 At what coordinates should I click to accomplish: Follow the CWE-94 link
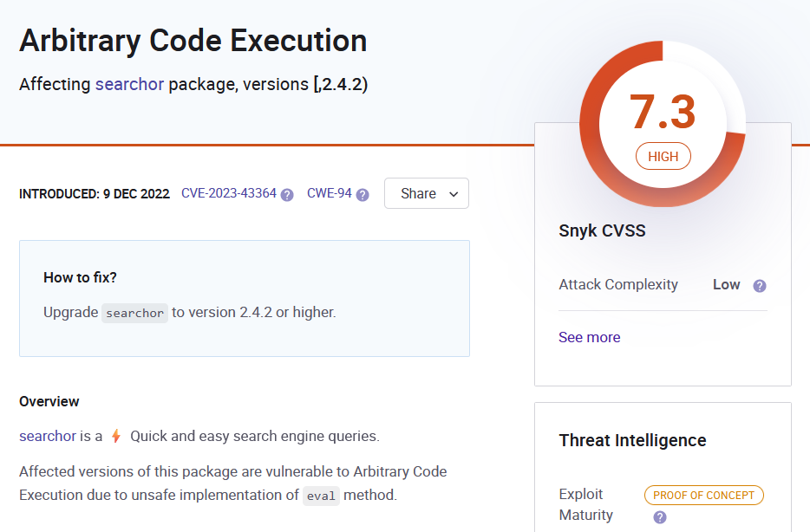[x=329, y=193]
